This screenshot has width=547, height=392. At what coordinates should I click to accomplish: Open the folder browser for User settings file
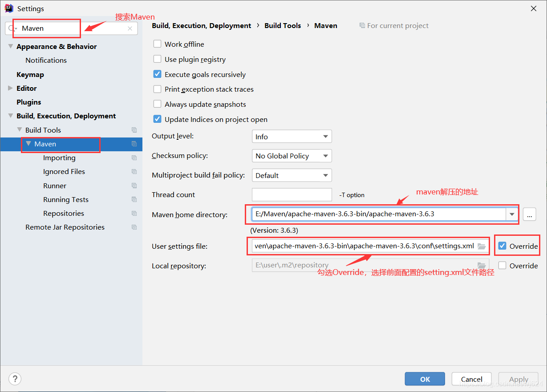[482, 246]
